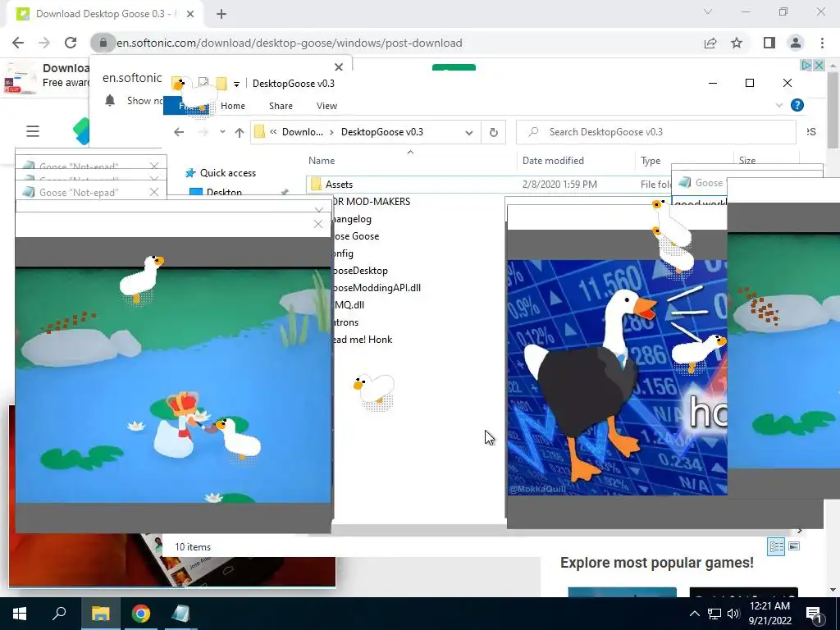
Task: Select the Changelog file
Action: click(351, 218)
